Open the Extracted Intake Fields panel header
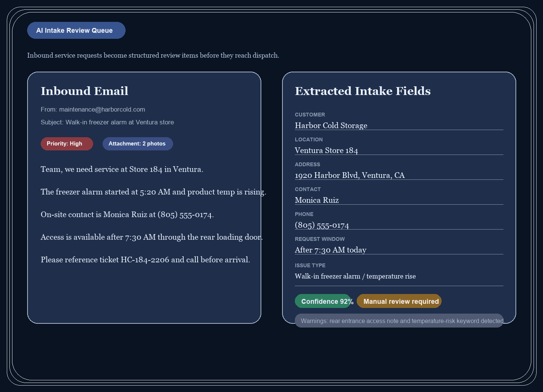 (x=363, y=91)
